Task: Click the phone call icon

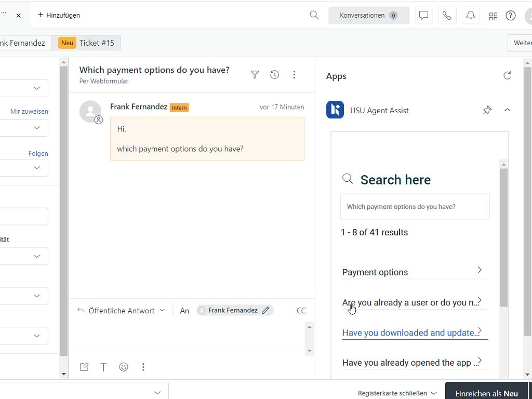Action: 447,16
